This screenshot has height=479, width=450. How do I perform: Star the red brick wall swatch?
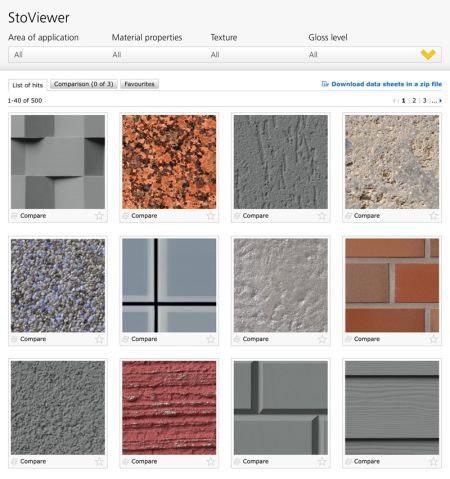point(433,339)
